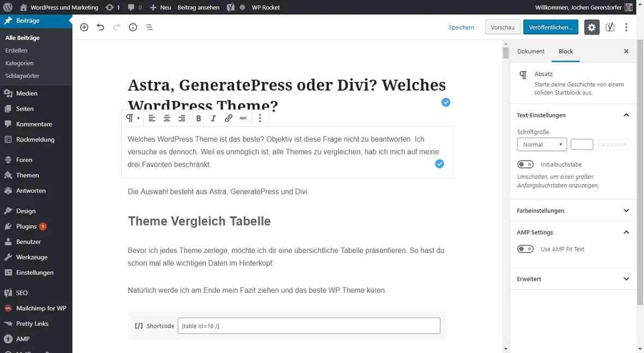Insert a link with chain icon
644x353 pixels.
(228, 119)
